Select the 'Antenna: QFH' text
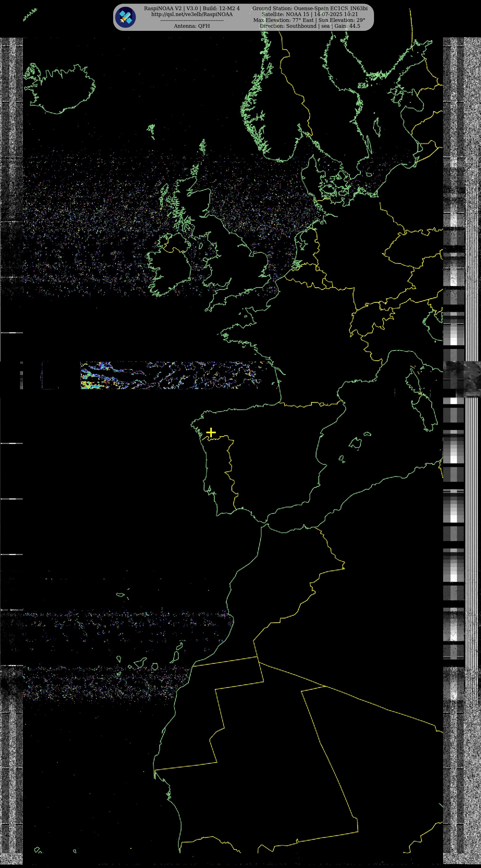 pos(192,26)
